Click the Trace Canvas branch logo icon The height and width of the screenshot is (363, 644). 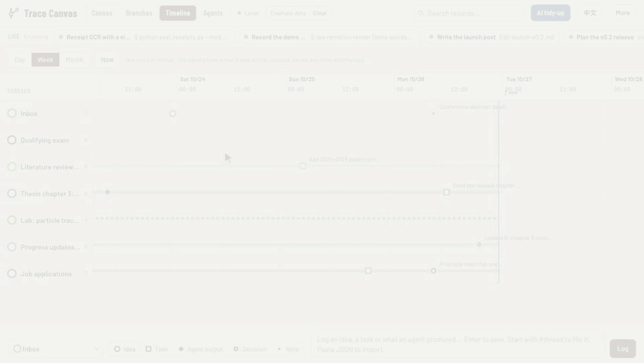coord(14,13)
